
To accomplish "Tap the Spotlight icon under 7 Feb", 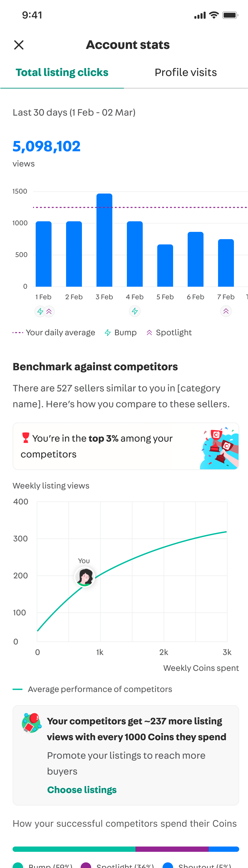I will (226, 311).
